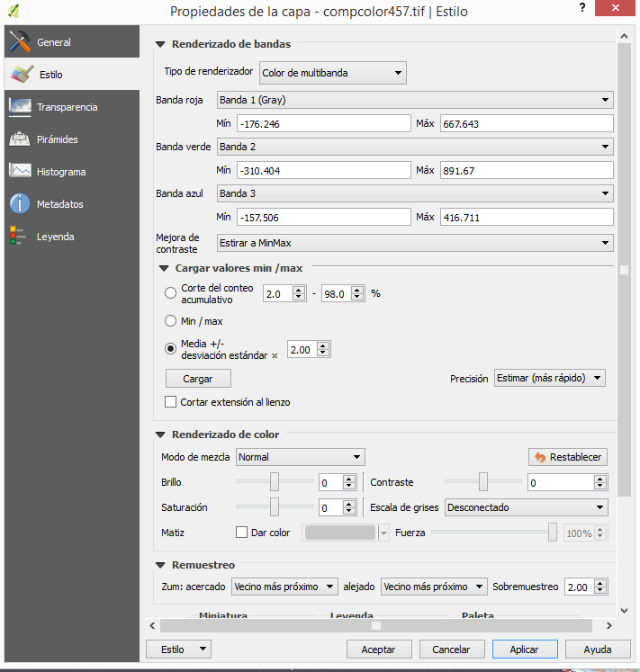Viewport: 640px width, 672px height.
Task: Click the Aplicar button
Action: point(525,650)
